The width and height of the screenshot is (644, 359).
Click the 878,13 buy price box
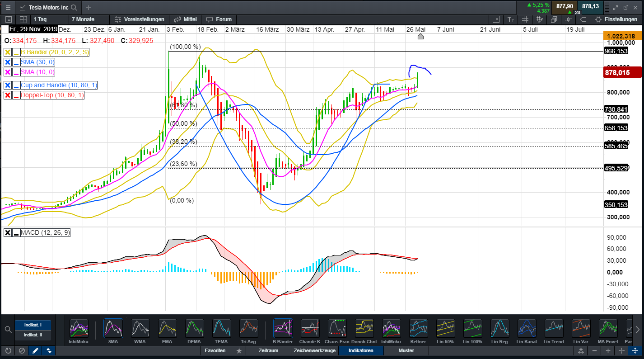coord(590,6)
